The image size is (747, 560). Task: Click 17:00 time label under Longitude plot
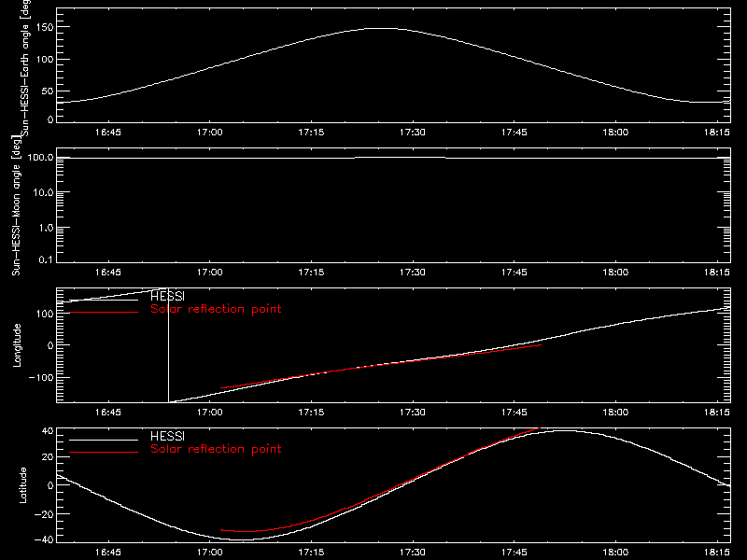click(209, 413)
